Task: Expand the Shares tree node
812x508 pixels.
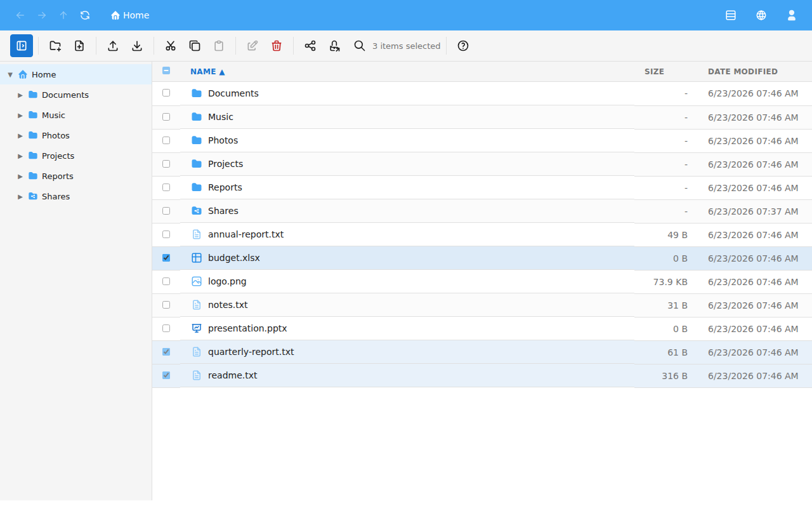Action: [20, 196]
